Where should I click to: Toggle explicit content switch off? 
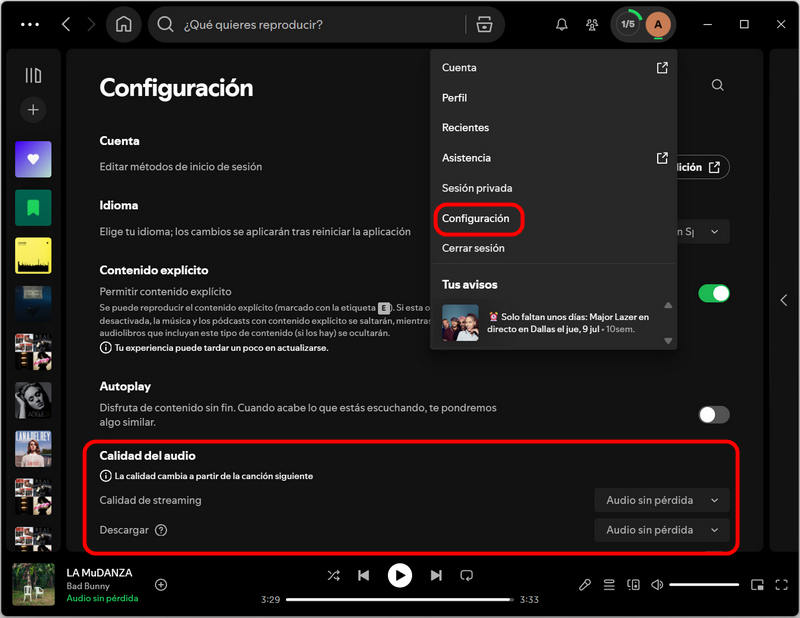click(714, 293)
